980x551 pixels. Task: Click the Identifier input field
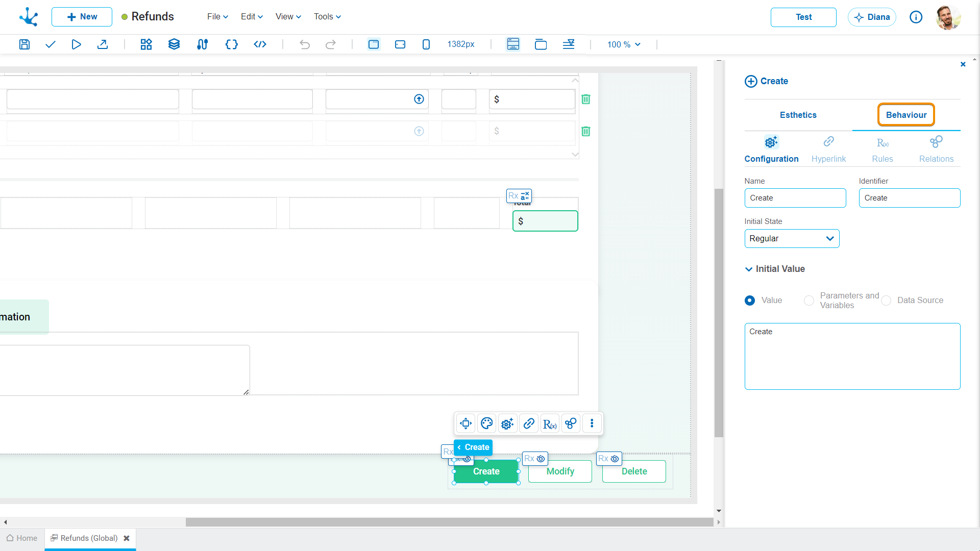click(910, 198)
